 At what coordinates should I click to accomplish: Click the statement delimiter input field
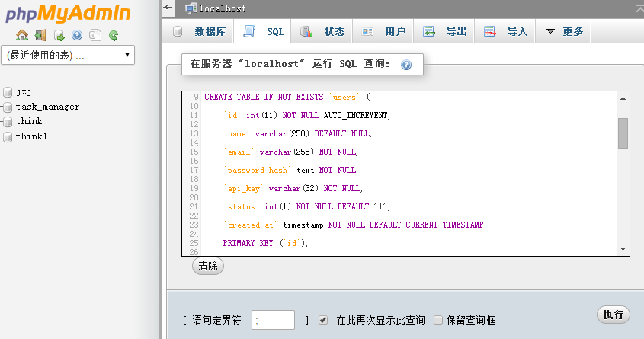click(273, 320)
